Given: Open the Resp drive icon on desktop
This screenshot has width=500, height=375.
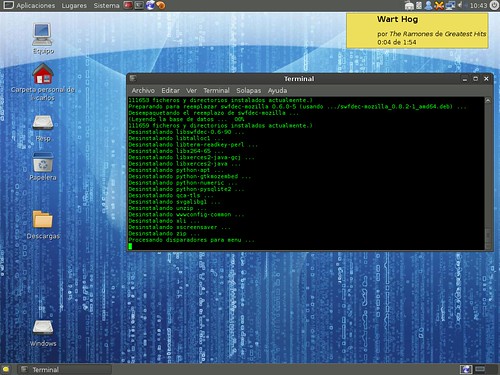Looking at the screenshot, I should pos(43,123).
